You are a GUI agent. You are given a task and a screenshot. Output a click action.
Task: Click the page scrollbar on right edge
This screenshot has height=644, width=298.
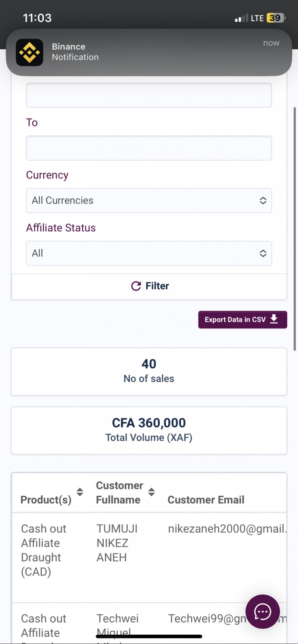[295, 229]
